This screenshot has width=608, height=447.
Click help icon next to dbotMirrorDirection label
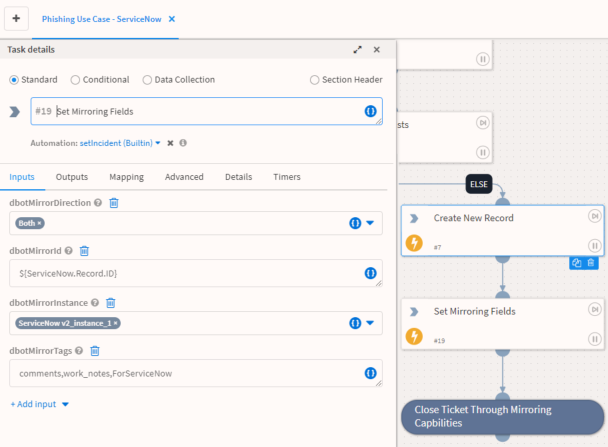pyautogui.click(x=98, y=202)
